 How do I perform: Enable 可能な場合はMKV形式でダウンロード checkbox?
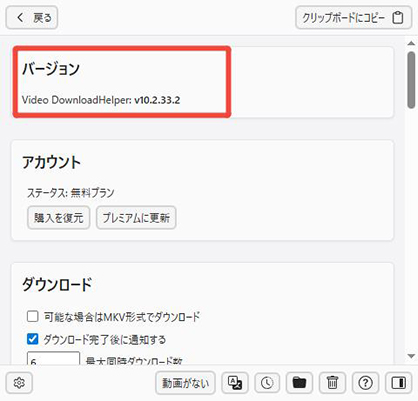click(32, 316)
